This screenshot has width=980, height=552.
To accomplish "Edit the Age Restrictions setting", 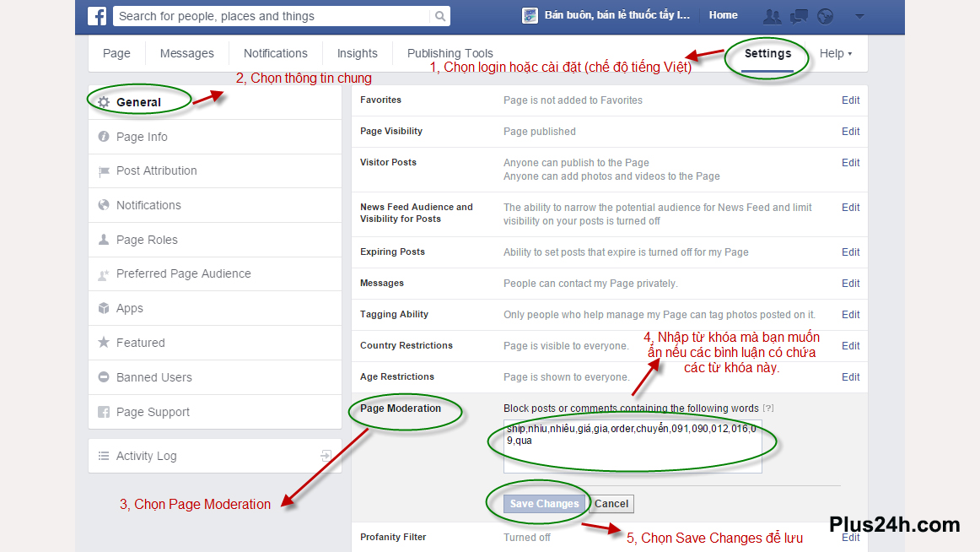I will [x=850, y=377].
